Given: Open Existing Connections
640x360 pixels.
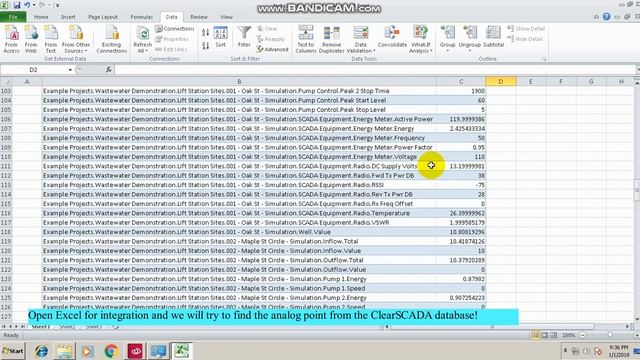Looking at the screenshot, I should 112,39.
